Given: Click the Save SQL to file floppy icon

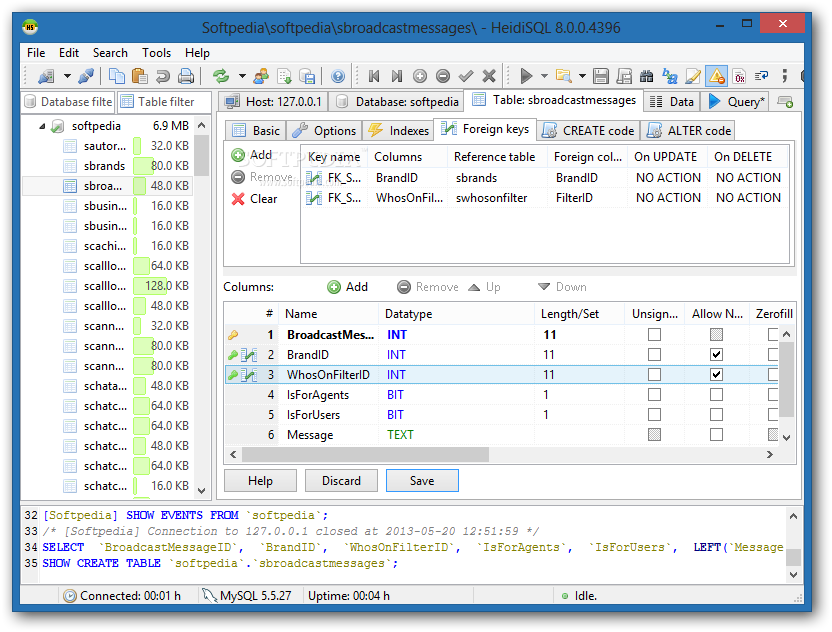Looking at the screenshot, I should (601, 76).
